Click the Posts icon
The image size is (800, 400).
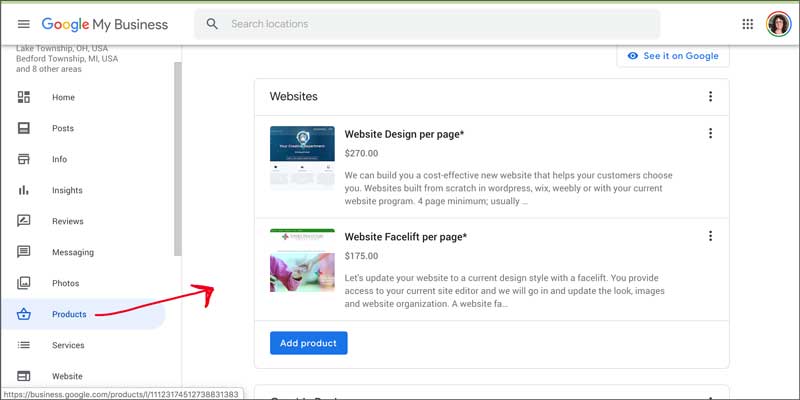[23, 128]
